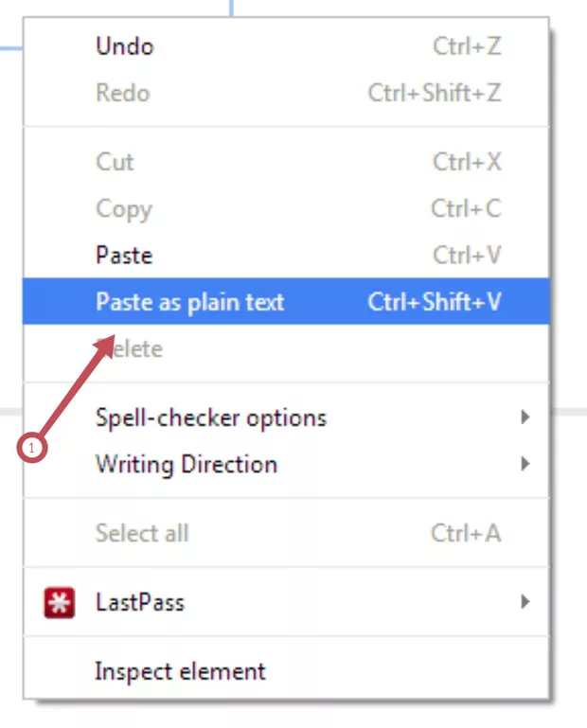
Task: Choose Undo from the context menu
Action: pyautogui.click(x=125, y=45)
